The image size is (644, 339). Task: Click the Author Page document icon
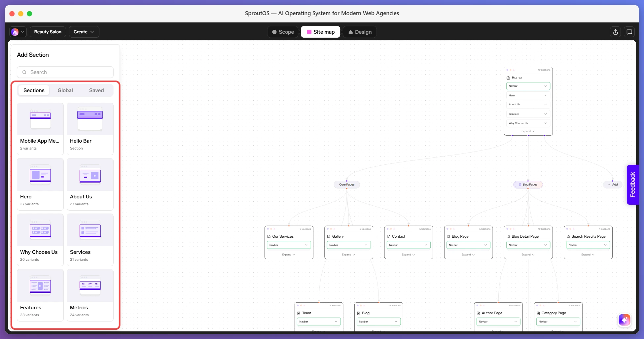pyautogui.click(x=478, y=313)
